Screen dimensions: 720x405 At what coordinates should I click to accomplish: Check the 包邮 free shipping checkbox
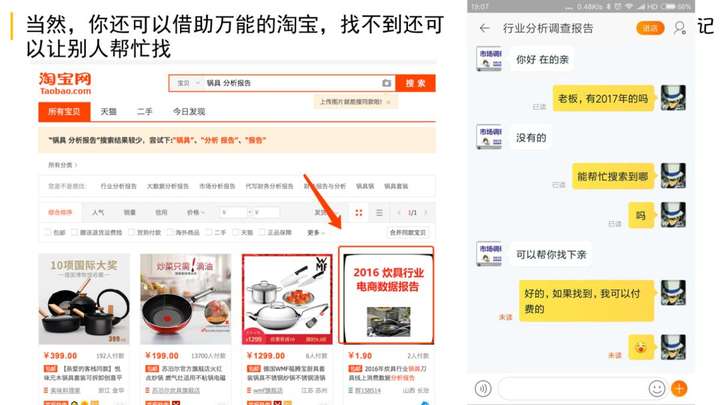[47, 232]
